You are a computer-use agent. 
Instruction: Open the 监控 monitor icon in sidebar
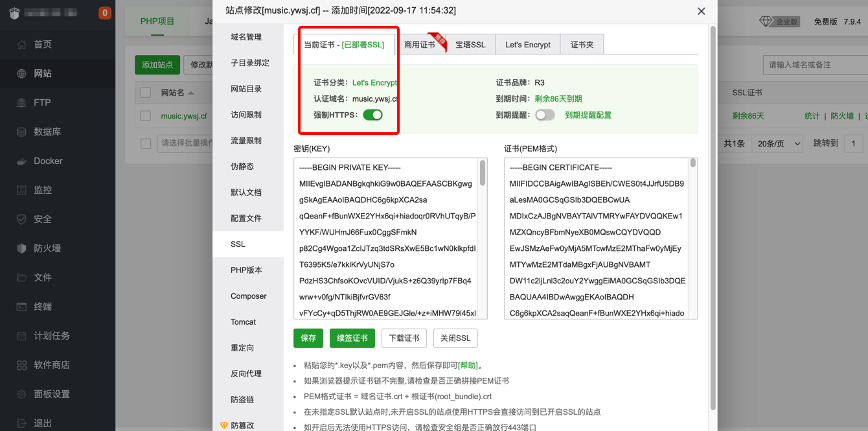21,191
